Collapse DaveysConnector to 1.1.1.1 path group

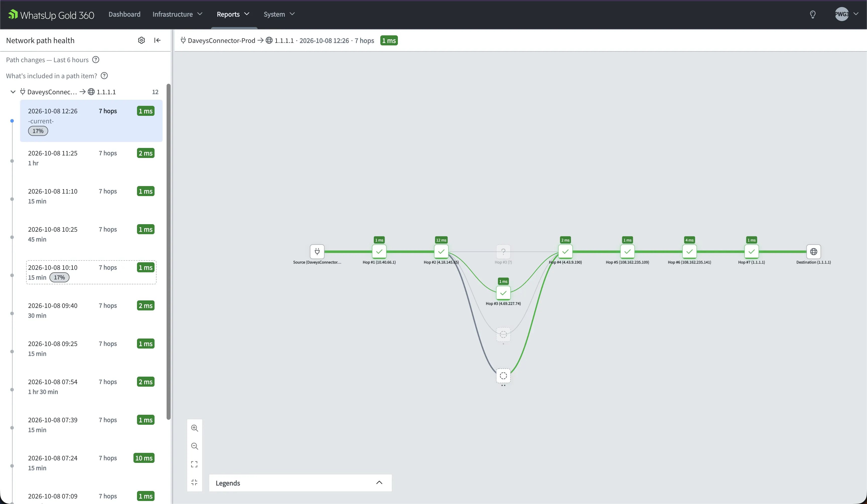pyautogui.click(x=13, y=92)
